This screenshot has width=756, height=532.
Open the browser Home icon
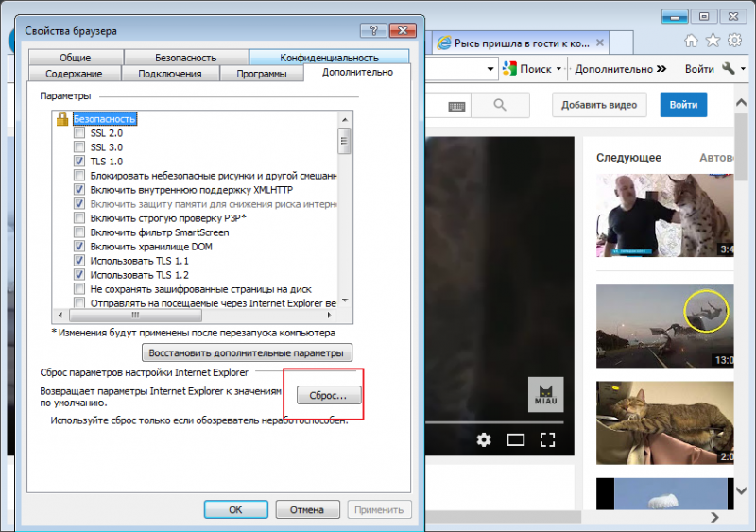coord(691,41)
